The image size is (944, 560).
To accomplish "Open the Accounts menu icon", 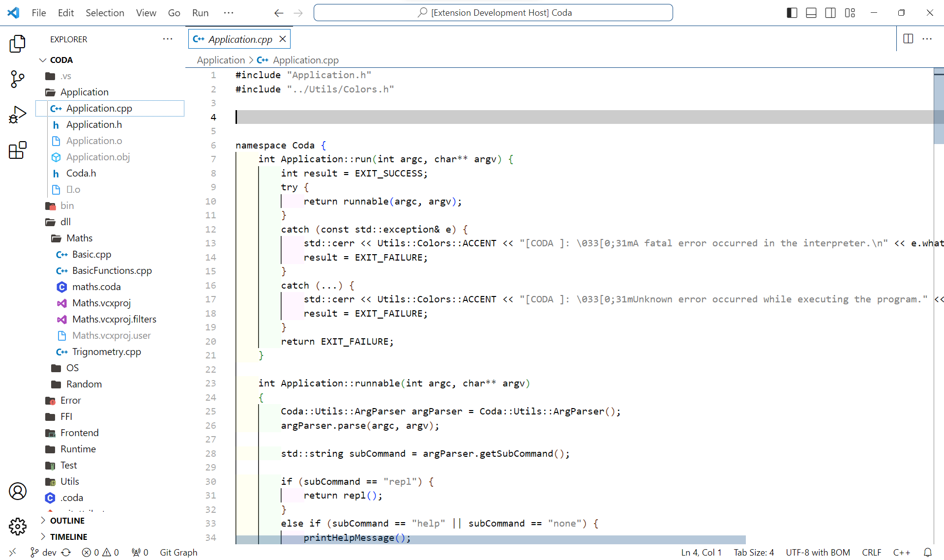I will (x=18, y=491).
